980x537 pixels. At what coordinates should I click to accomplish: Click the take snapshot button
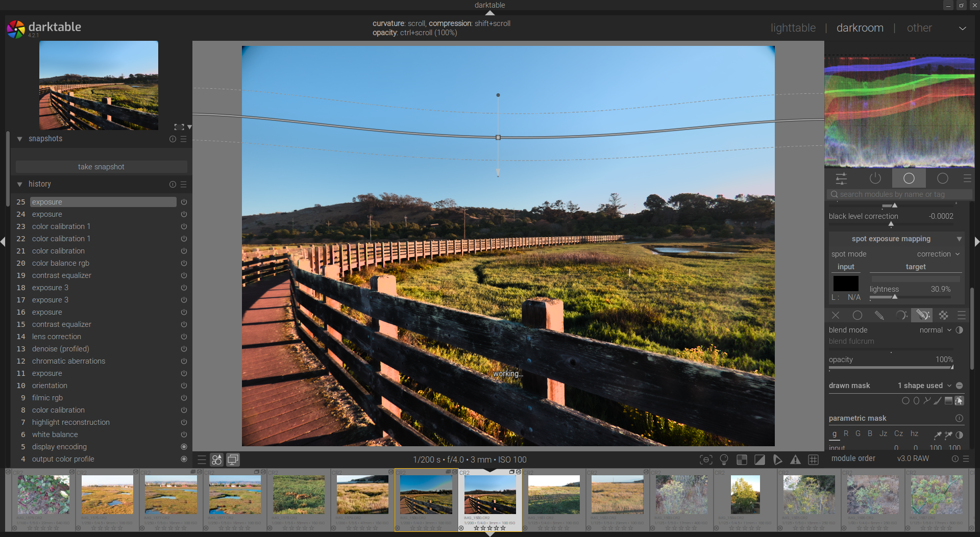coord(101,167)
